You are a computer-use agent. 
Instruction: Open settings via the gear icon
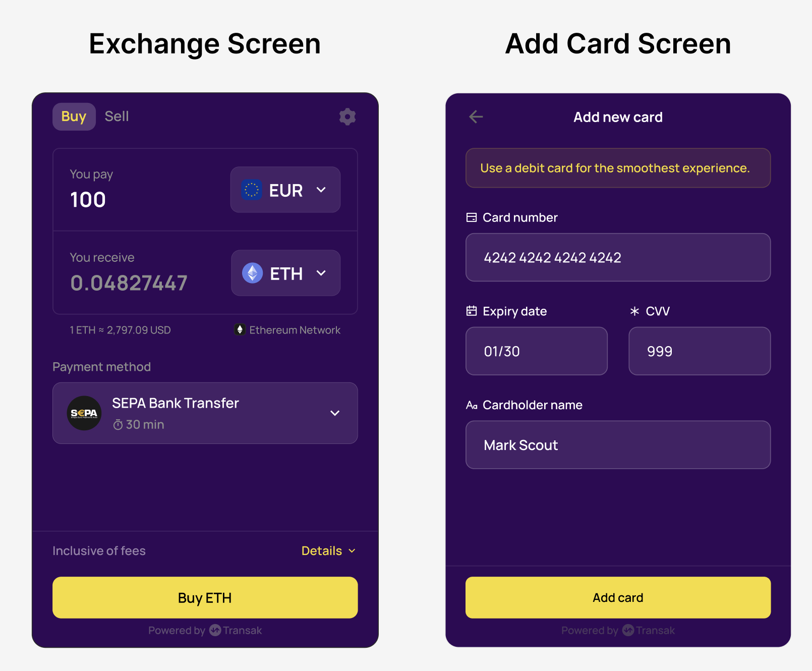[347, 117]
